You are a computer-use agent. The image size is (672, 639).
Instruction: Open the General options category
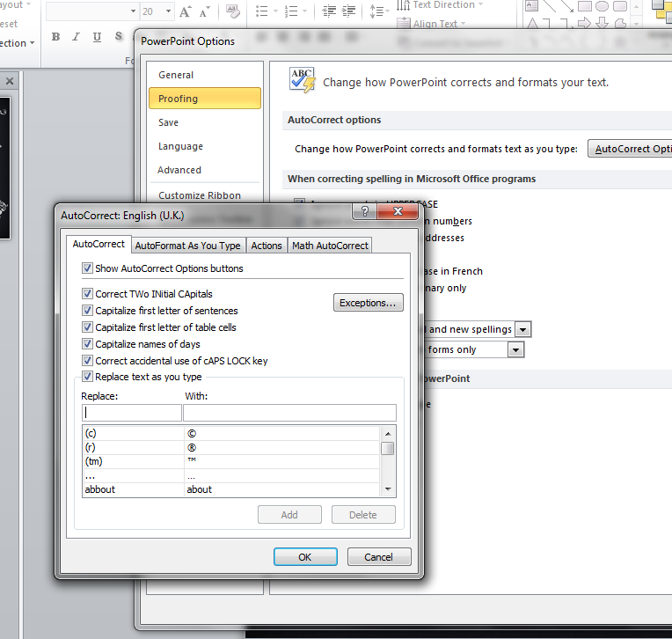pos(205,75)
